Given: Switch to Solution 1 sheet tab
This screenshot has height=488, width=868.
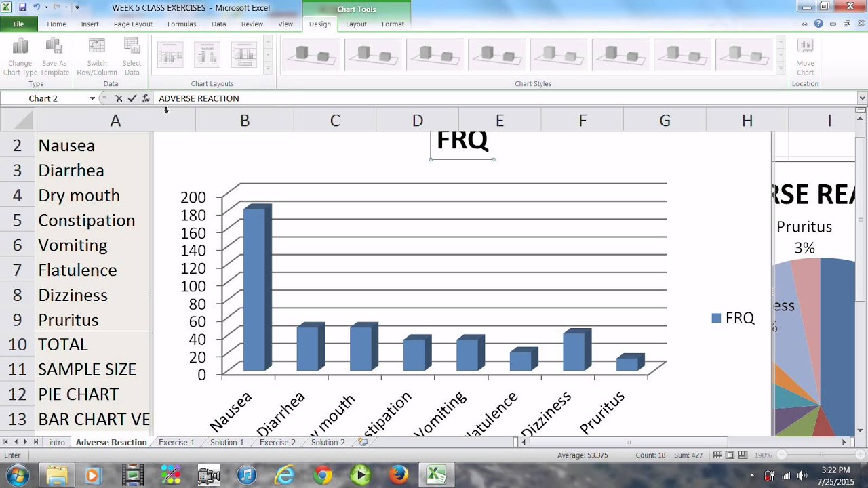Looking at the screenshot, I should coord(226,442).
